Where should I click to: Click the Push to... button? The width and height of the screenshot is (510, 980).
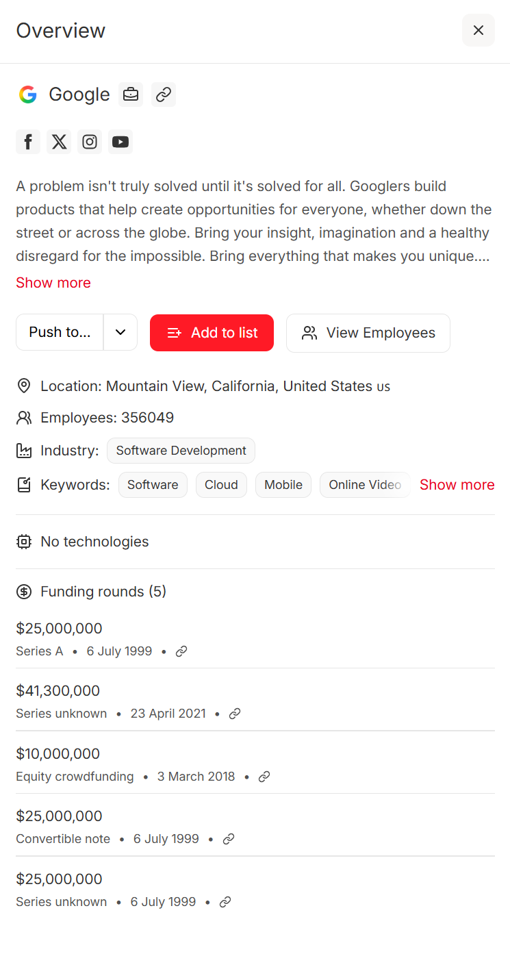tap(60, 332)
